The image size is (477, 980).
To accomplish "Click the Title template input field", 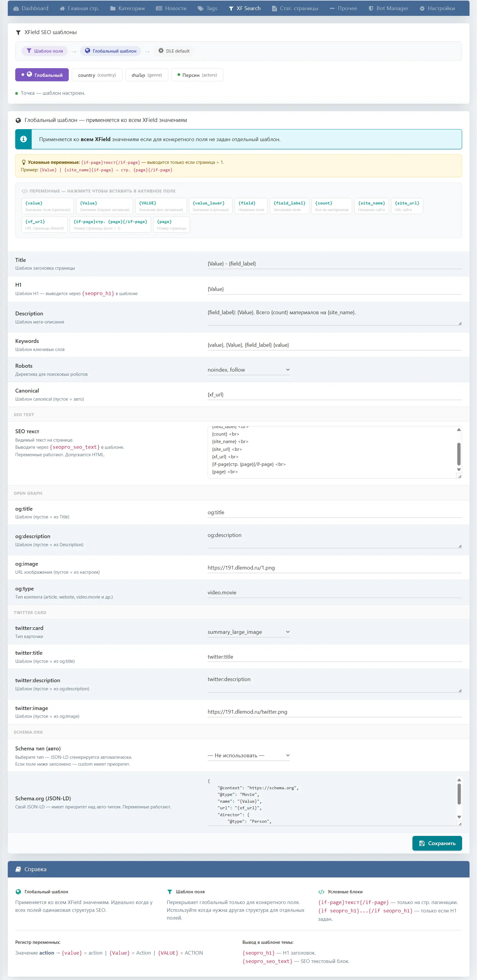I will [x=334, y=264].
